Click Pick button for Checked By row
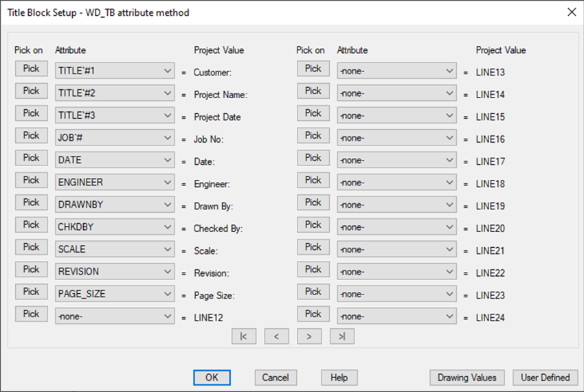Viewport: 584px width, 392px height. click(32, 225)
